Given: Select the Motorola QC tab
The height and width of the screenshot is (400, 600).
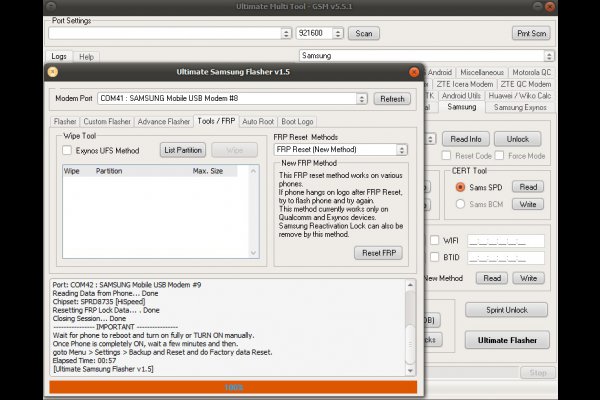Looking at the screenshot, I should pos(531,72).
